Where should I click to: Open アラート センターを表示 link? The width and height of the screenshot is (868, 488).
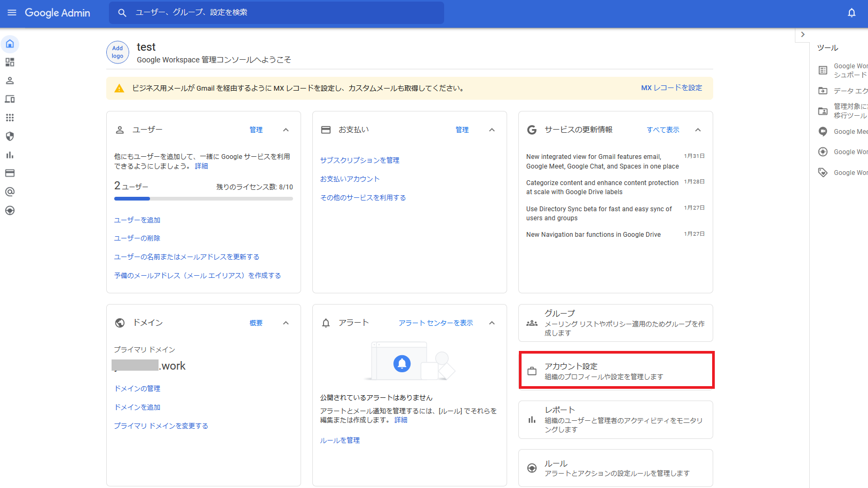point(436,323)
